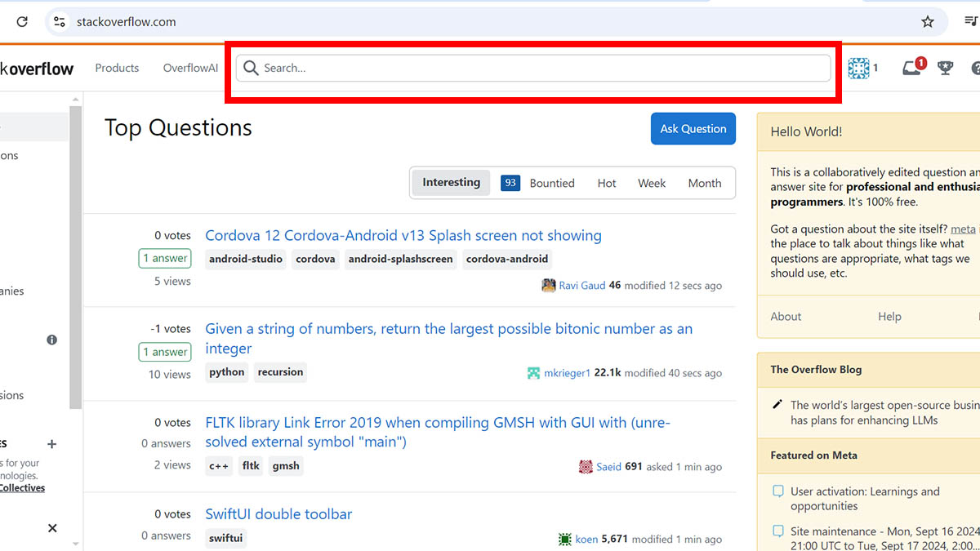Open Saeid's user profile link
980x551 pixels.
pyautogui.click(x=608, y=467)
